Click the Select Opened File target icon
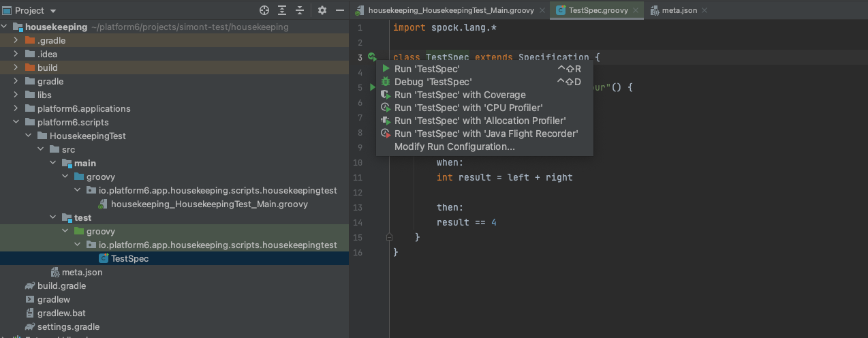Viewport: 868px width, 338px height. [265, 10]
